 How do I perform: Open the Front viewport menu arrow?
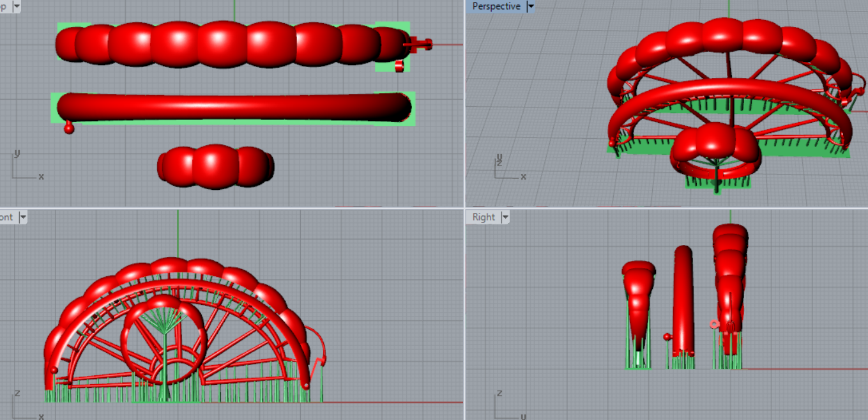coord(23,217)
